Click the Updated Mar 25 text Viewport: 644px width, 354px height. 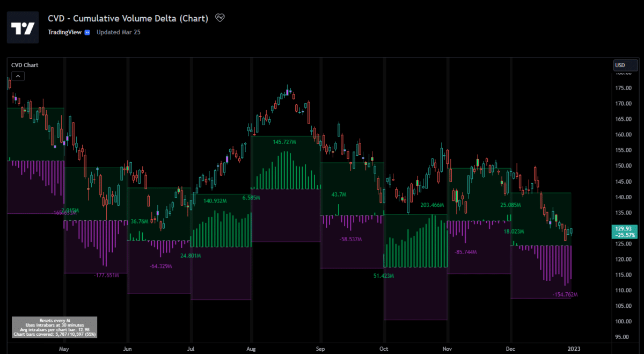tap(119, 32)
